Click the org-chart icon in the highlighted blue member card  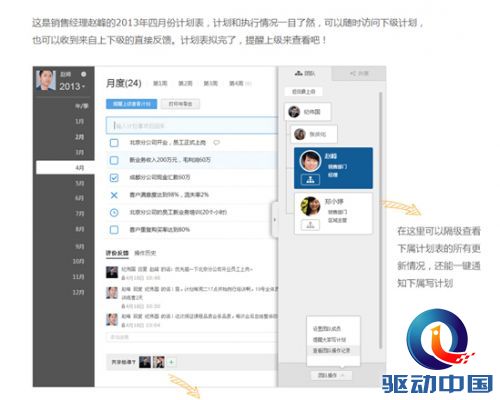point(310,180)
